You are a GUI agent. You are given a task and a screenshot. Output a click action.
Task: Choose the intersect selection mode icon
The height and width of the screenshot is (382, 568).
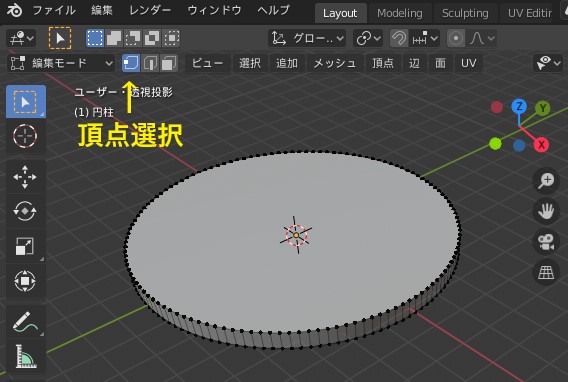171,38
